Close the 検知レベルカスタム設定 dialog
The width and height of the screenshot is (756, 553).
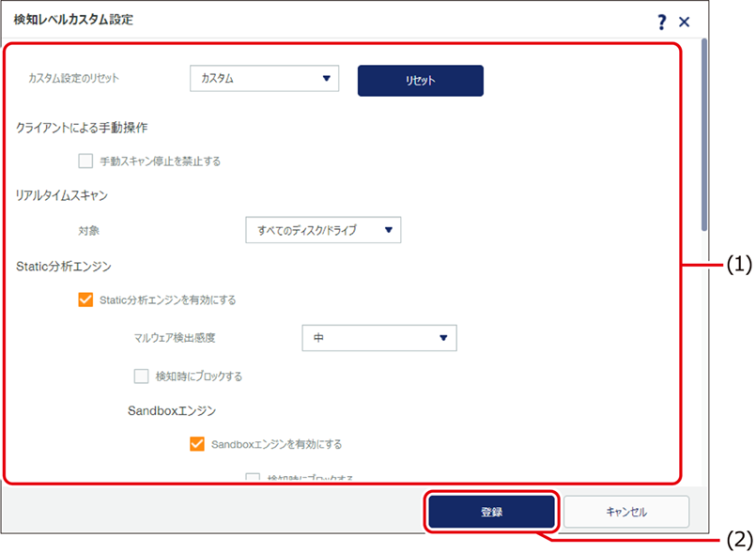pyautogui.click(x=685, y=22)
